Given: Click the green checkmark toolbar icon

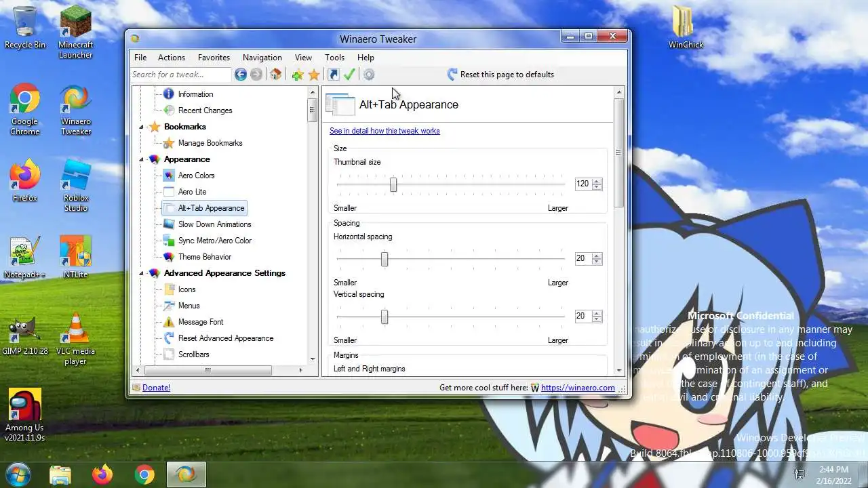Looking at the screenshot, I should [350, 75].
